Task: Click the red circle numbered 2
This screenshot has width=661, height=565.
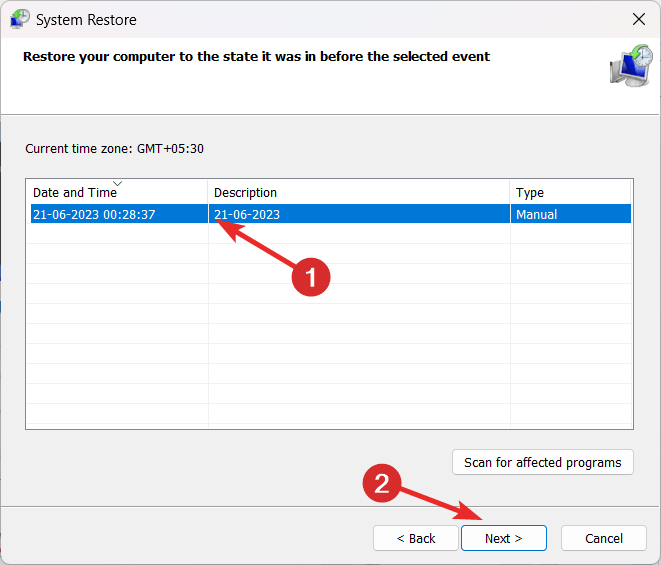Action: pyautogui.click(x=381, y=484)
